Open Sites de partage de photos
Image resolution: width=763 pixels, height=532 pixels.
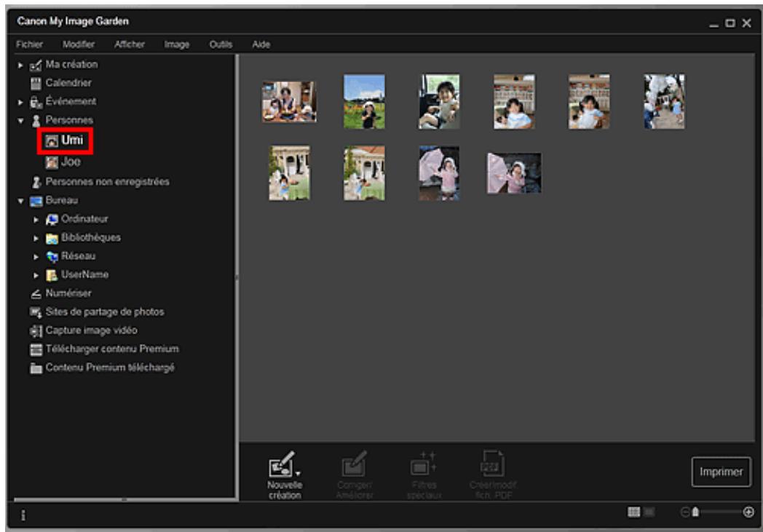pos(103,311)
